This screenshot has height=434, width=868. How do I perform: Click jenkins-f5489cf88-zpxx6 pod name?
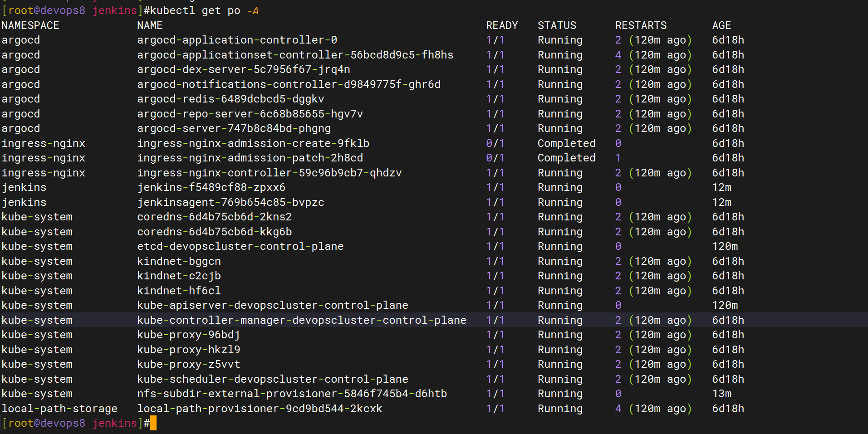[x=211, y=187]
